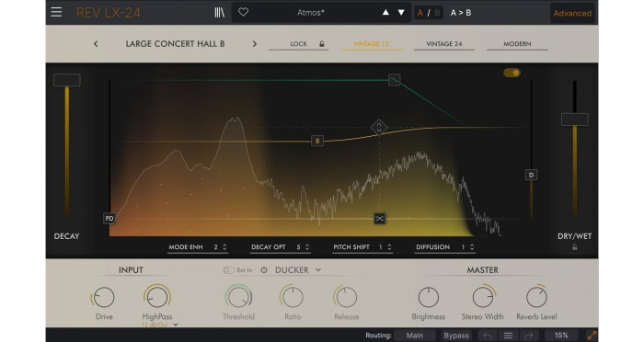
Task: Open the hamburger main menu
Action: pyautogui.click(x=56, y=12)
